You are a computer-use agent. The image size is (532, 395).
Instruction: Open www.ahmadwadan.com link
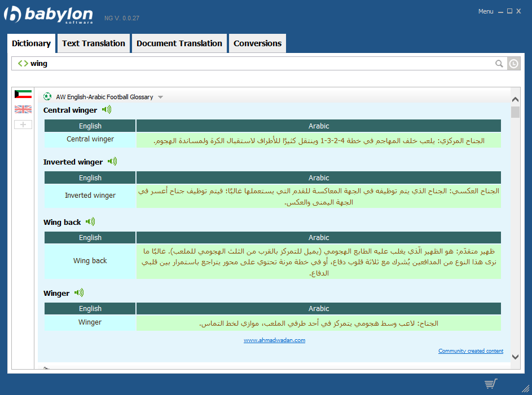[274, 340]
